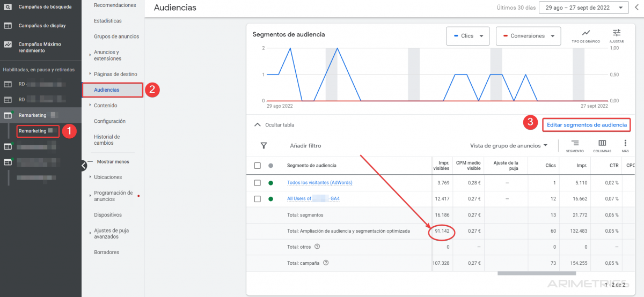Sort by Segmento de audiencia column
This screenshot has height=297, width=644.
[312, 166]
